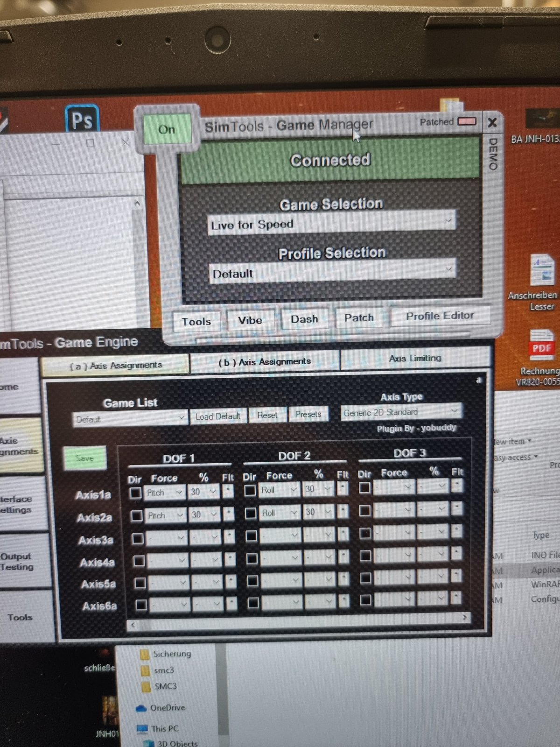Check Dir box for Axis5a DOF 3
This screenshot has height=747, width=560.
click(365, 578)
